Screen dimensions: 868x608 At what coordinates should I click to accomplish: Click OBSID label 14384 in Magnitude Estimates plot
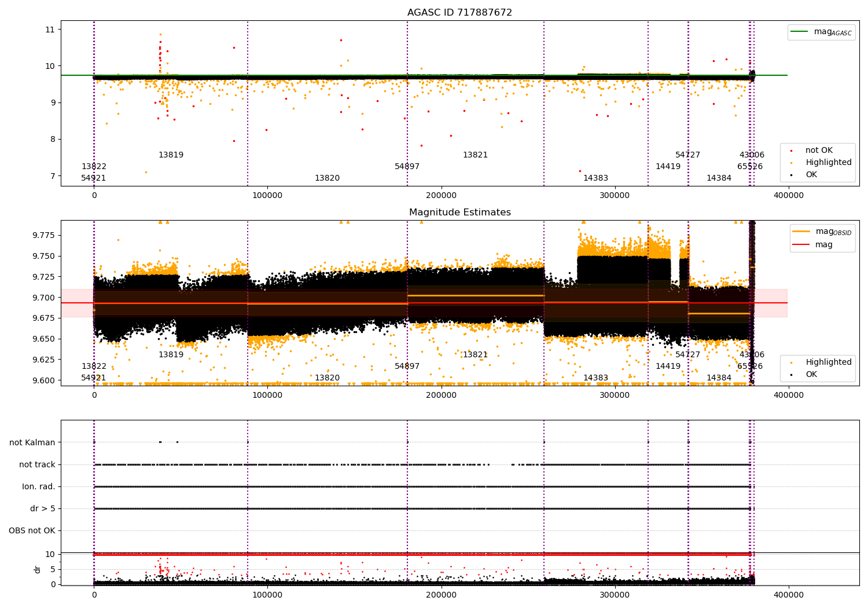tap(719, 378)
